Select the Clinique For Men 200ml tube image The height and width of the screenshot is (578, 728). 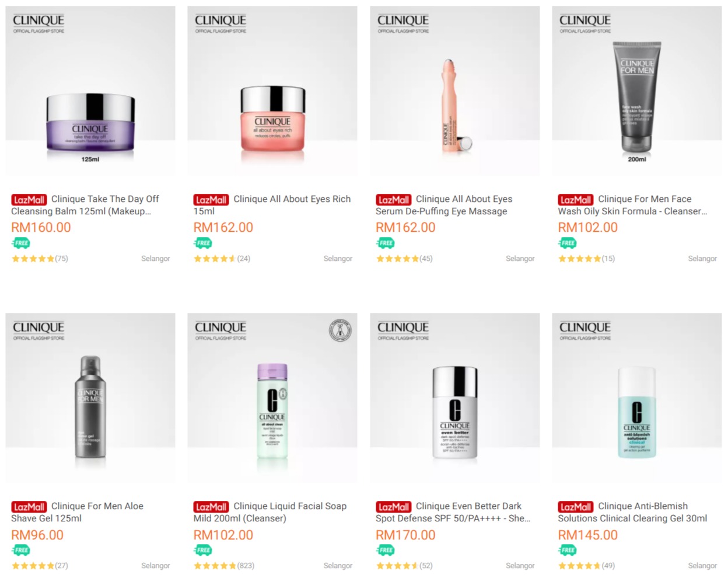coord(637,90)
